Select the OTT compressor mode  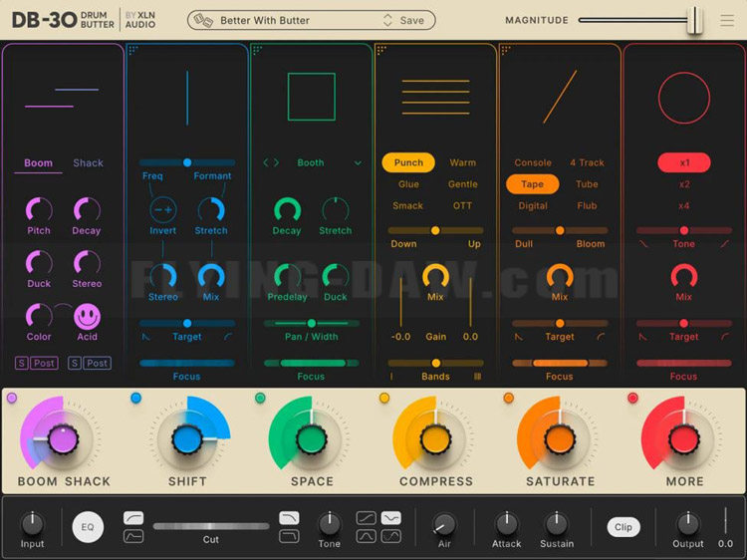[x=462, y=206]
